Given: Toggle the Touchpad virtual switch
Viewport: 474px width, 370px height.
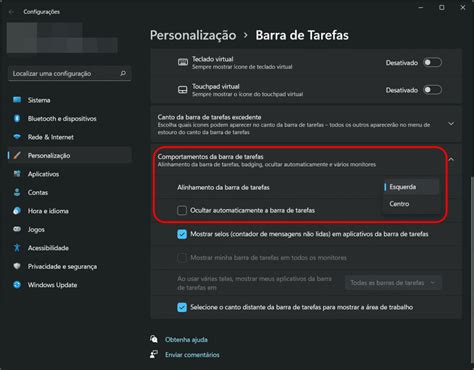Looking at the screenshot, I should [x=432, y=90].
